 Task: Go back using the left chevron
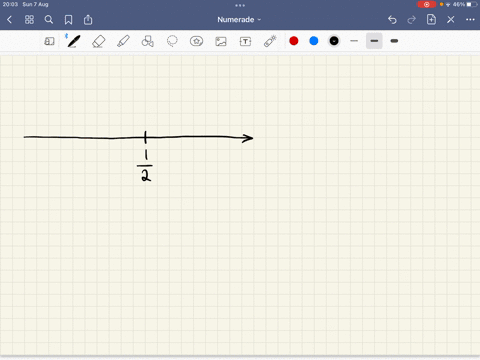pyautogui.click(x=9, y=20)
